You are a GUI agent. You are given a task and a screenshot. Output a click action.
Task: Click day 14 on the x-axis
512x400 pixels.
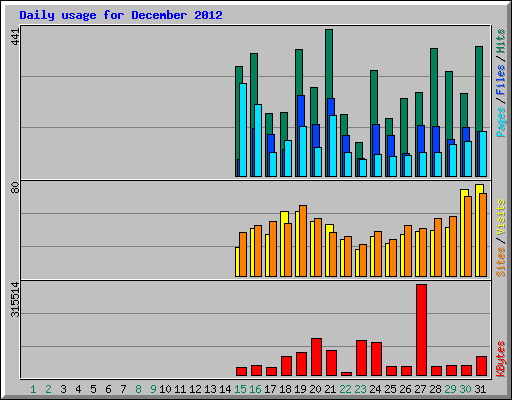click(225, 389)
